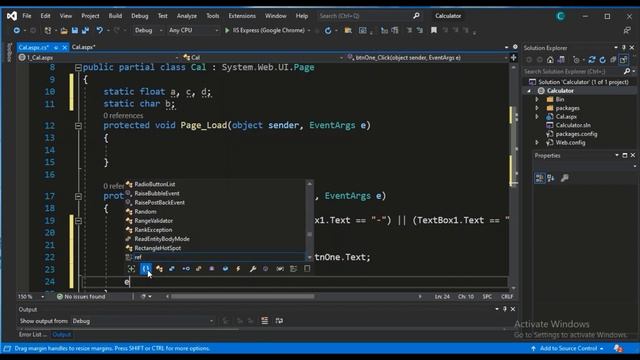Screen dimensions: 640x360
Task: Click the horizontal scrollbar of code editor
Action: tap(243, 296)
